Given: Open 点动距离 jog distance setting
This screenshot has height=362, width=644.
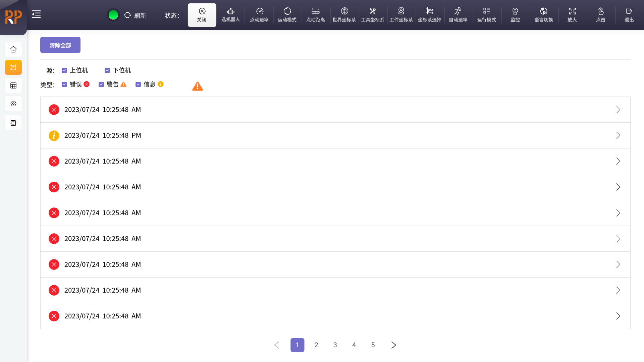Looking at the screenshot, I should (316, 15).
